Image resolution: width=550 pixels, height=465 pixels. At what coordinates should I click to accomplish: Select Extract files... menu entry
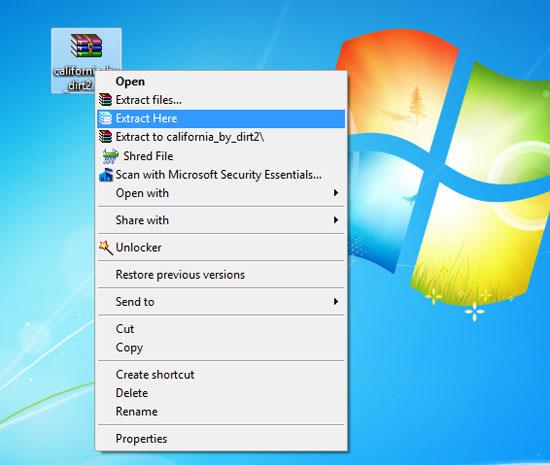(221, 100)
